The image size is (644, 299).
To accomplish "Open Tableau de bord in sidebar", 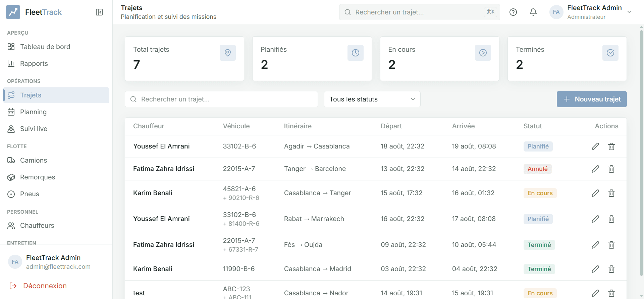I will point(56,47).
